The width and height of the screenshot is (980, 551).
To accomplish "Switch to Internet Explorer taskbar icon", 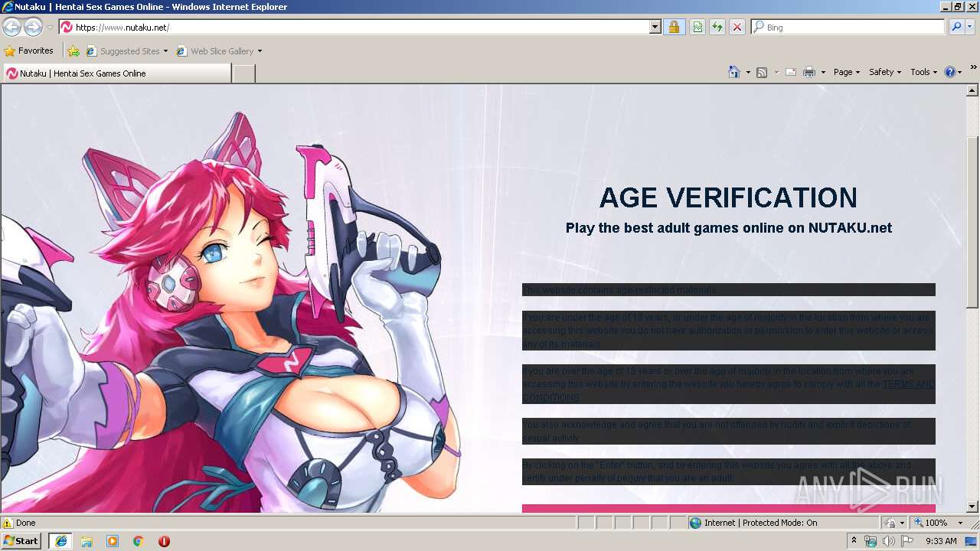I will tap(60, 541).
